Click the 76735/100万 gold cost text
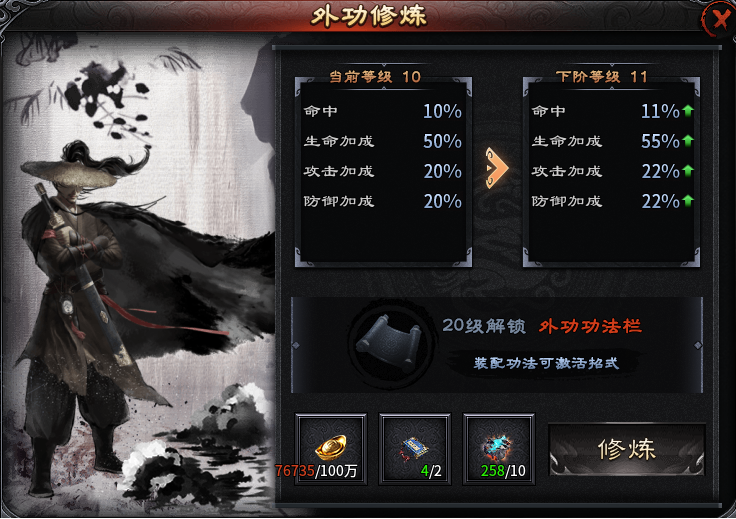 click(x=316, y=471)
